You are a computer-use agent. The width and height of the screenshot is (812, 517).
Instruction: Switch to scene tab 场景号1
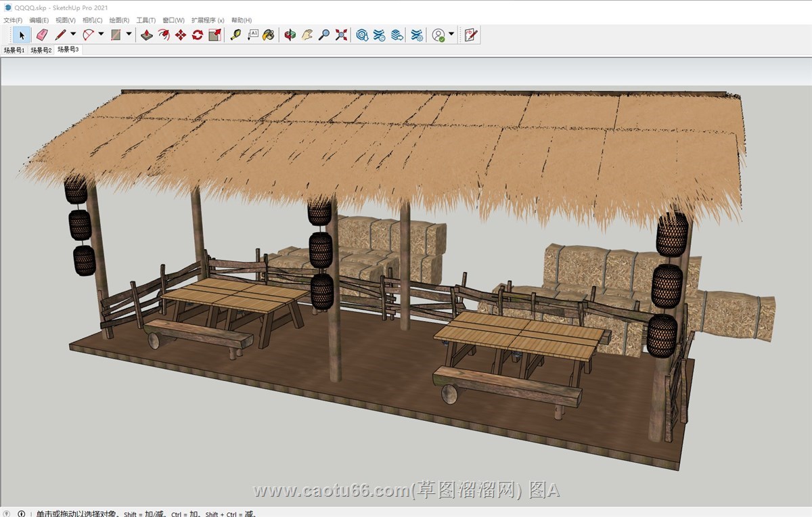(x=14, y=50)
